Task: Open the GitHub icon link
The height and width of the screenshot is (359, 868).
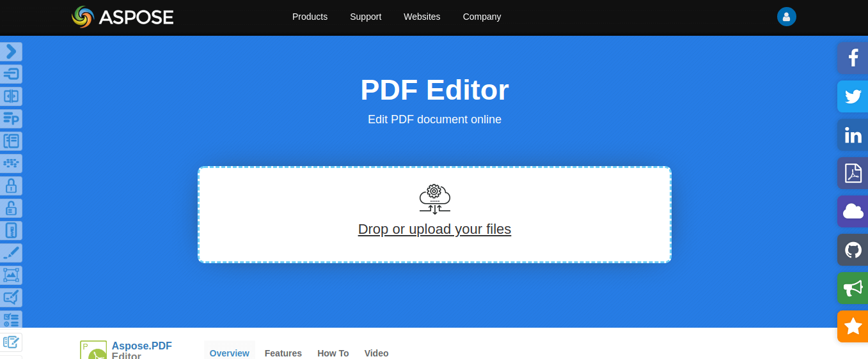Action: (x=853, y=250)
